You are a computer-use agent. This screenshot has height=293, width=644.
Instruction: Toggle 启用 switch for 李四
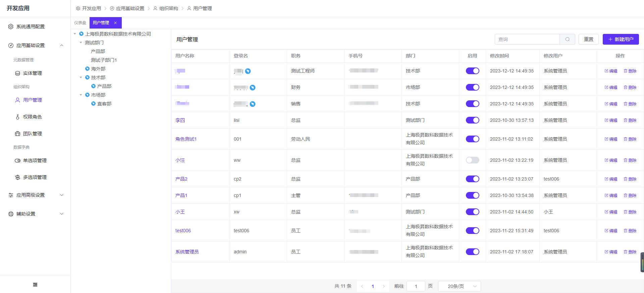point(472,120)
